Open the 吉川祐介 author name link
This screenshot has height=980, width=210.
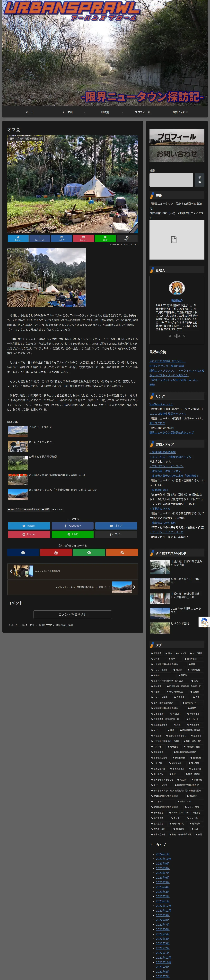(177, 301)
